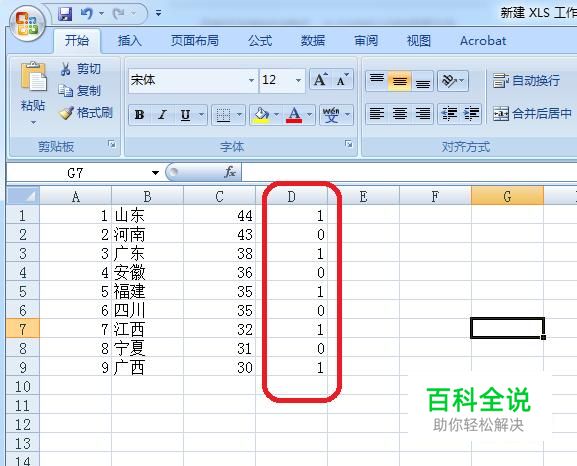Toggle underline formatting
577x466 pixels.
pyautogui.click(x=185, y=115)
